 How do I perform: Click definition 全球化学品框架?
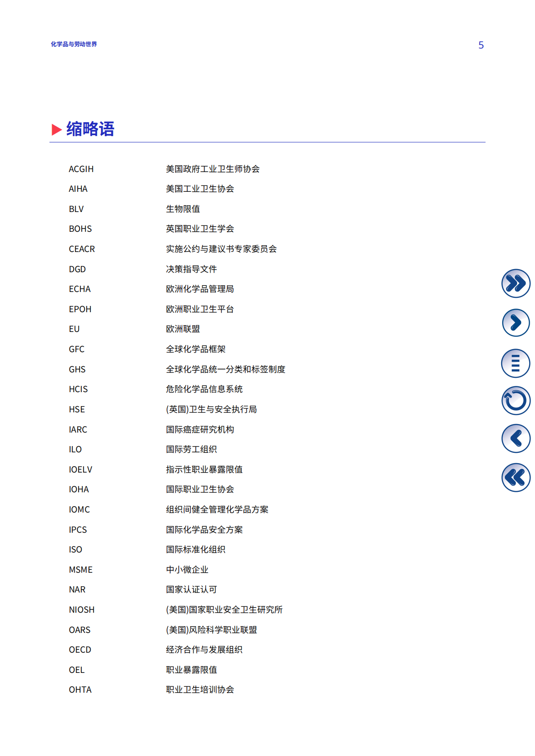coord(196,349)
